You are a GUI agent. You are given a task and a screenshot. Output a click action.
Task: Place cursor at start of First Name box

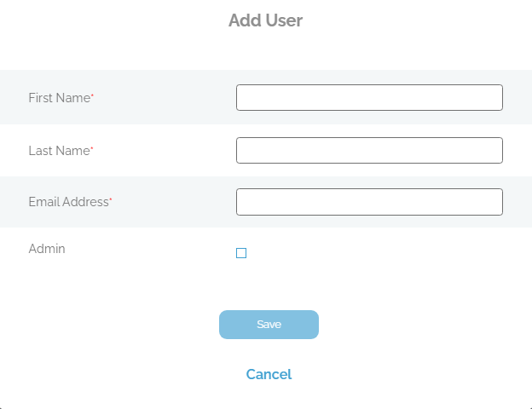[x=242, y=98]
